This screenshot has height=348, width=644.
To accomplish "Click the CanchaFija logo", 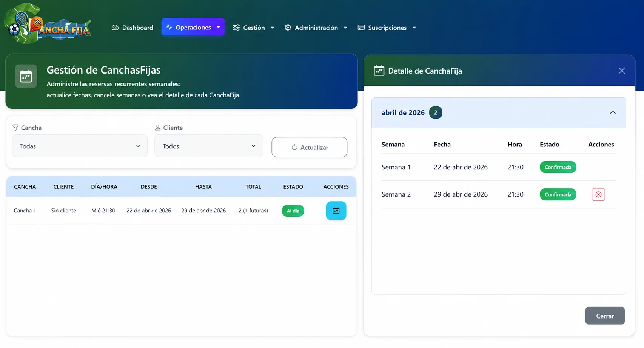I will pos(48,23).
